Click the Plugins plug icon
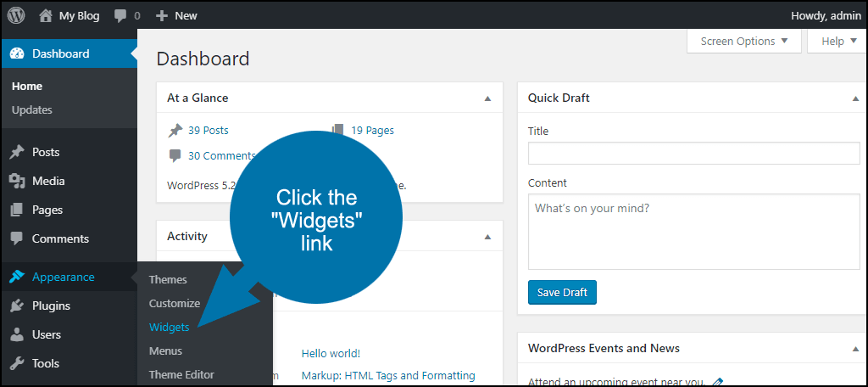The image size is (868, 387). click(x=16, y=306)
